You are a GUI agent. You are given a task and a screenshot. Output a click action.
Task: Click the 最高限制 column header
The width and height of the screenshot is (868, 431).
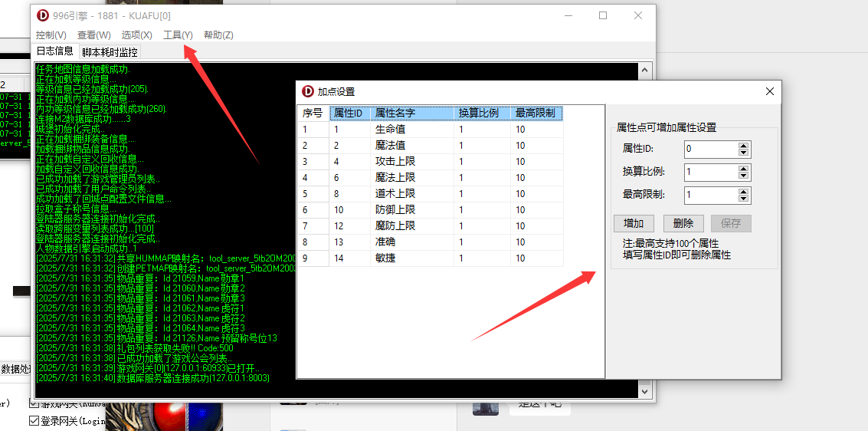[537, 113]
